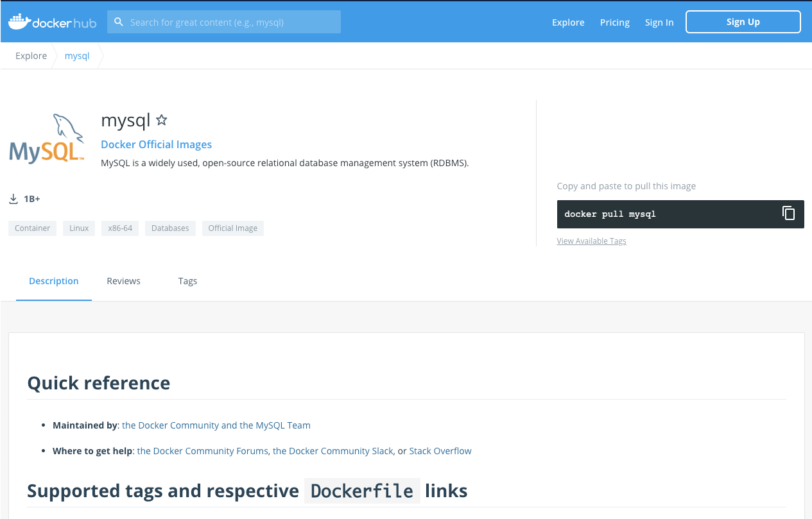
Task: Open View Available Tags link
Action: coord(592,241)
